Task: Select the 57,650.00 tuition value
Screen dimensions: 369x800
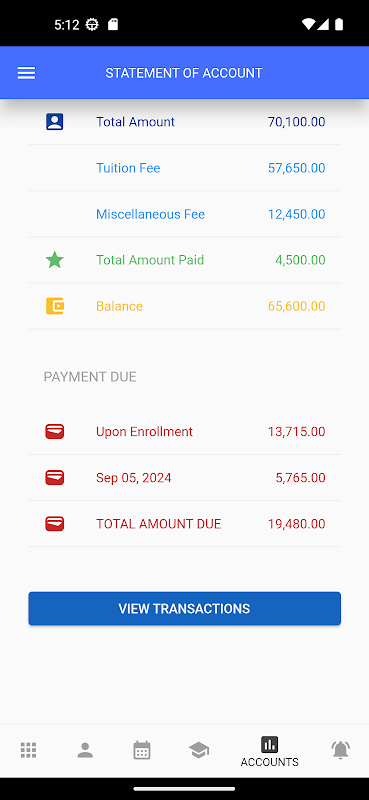Action: click(x=297, y=168)
